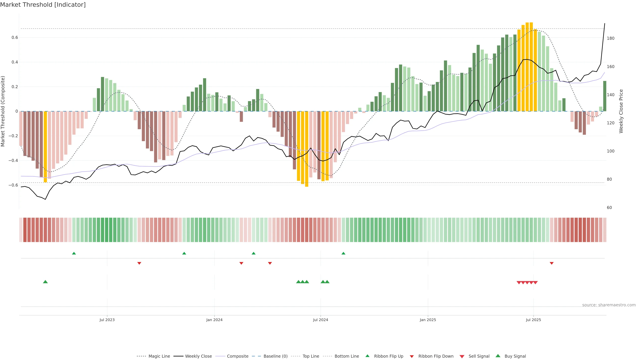Click the first red Ribbon Flip Down marker after Jul 2023
The height and width of the screenshot is (362, 644).
coord(139,263)
